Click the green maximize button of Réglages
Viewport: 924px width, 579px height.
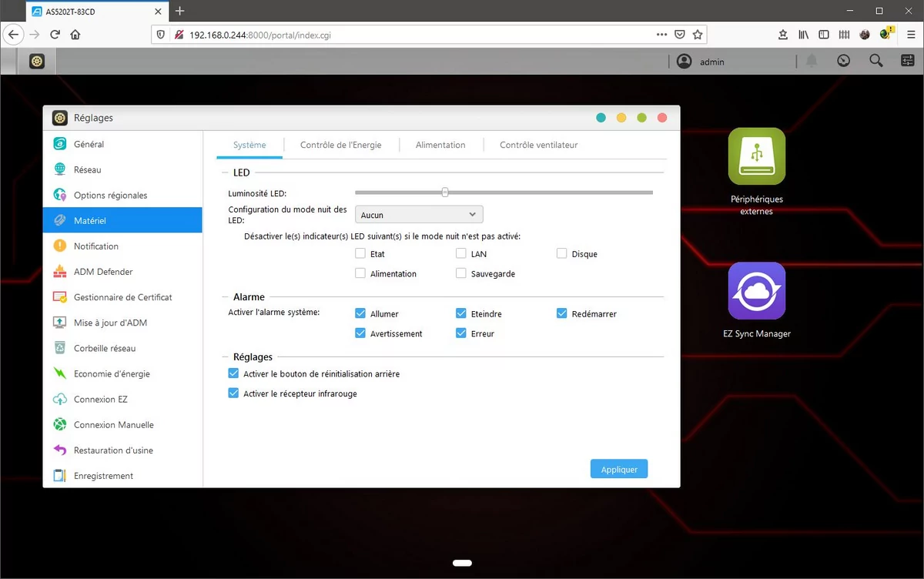(641, 118)
